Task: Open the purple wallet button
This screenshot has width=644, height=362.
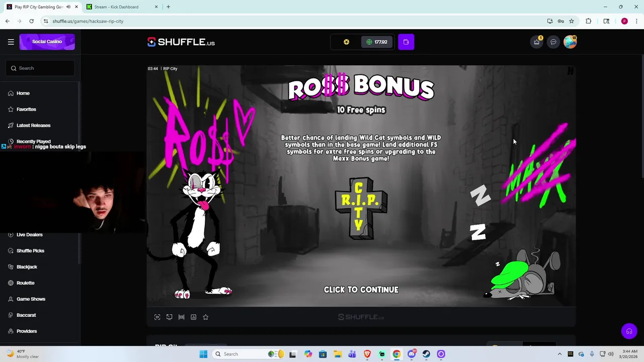Action: 406,42
